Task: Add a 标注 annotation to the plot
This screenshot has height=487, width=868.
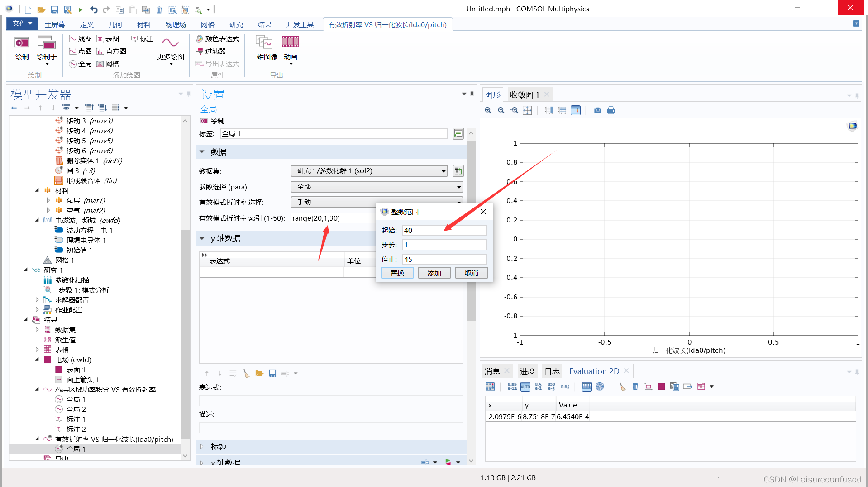Action: (142, 39)
